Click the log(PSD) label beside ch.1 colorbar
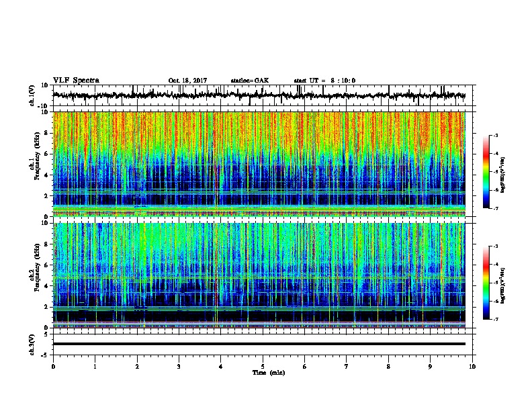532x411 pixels. pos(503,175)
